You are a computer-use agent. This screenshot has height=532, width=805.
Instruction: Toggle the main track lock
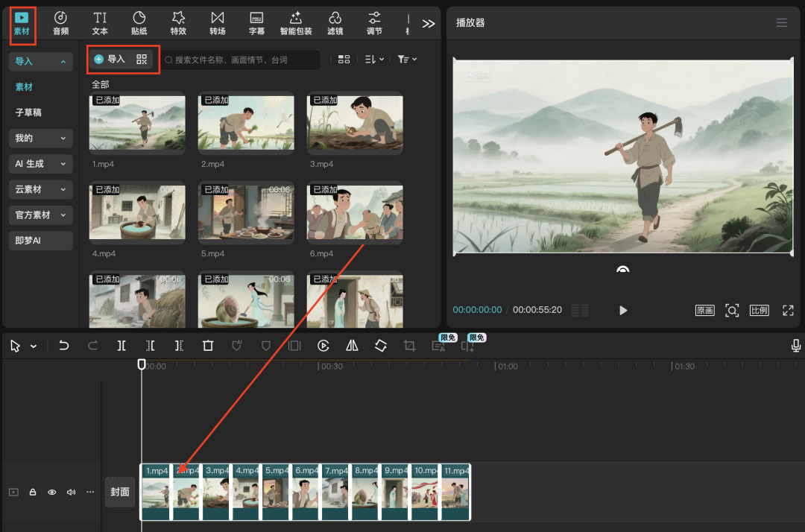(33, 493)
